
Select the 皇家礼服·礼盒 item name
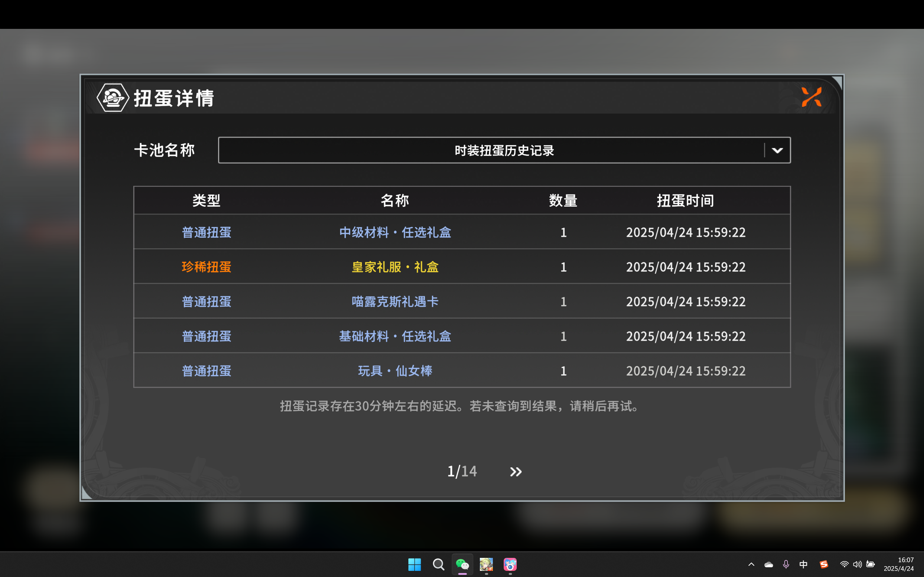pyautogui.click(x=395, y=267)
